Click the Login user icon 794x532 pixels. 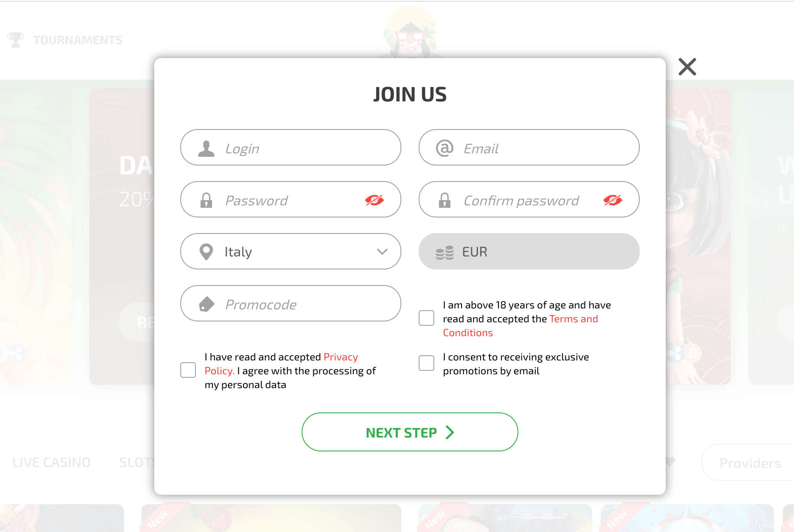[x=206, y=147]
